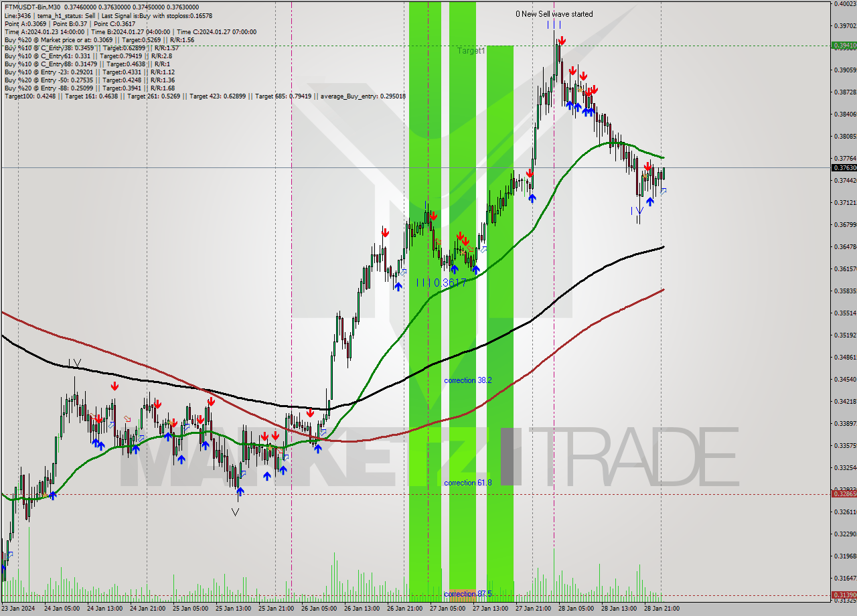Click the '25 Jan 21:00' time axis label

pyautogui.click(x=276, y=609)
